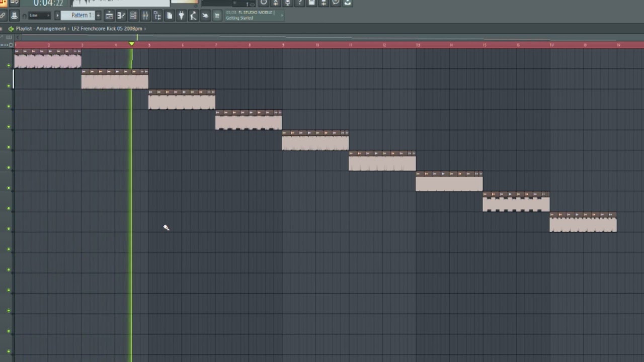This screenshot has width=644, height=362.
Task: Mute track 1 with its green switch
Action: tap(9, 65)
